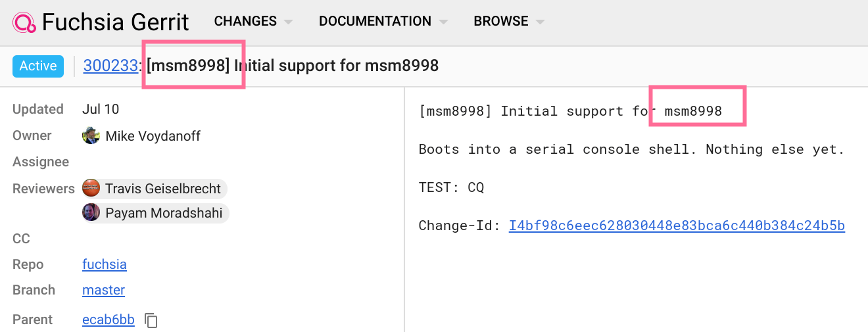Image resolution: width=868 pixels, height=332 pixels.
Task: Copy parent commit hash with clipboard icon
Action: pos(151,321)
